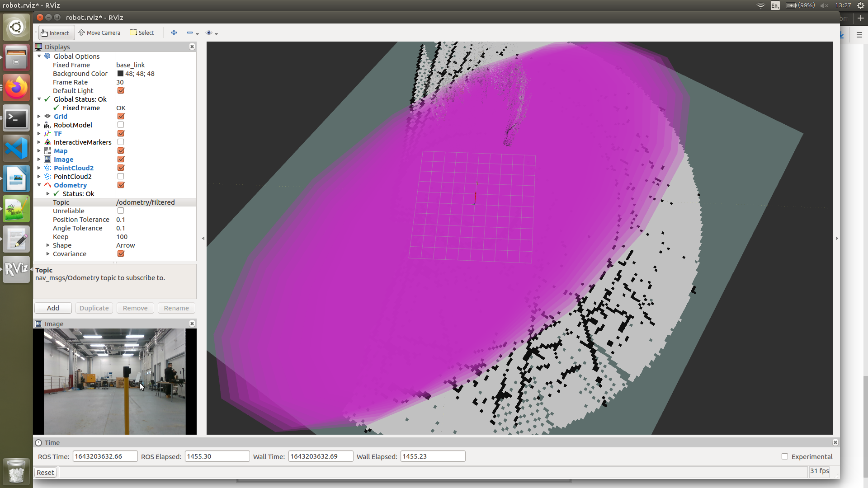This screenshot has width=868, height=488.
Task: Open the RViz launcher in dock
Action: click(16, 269)
